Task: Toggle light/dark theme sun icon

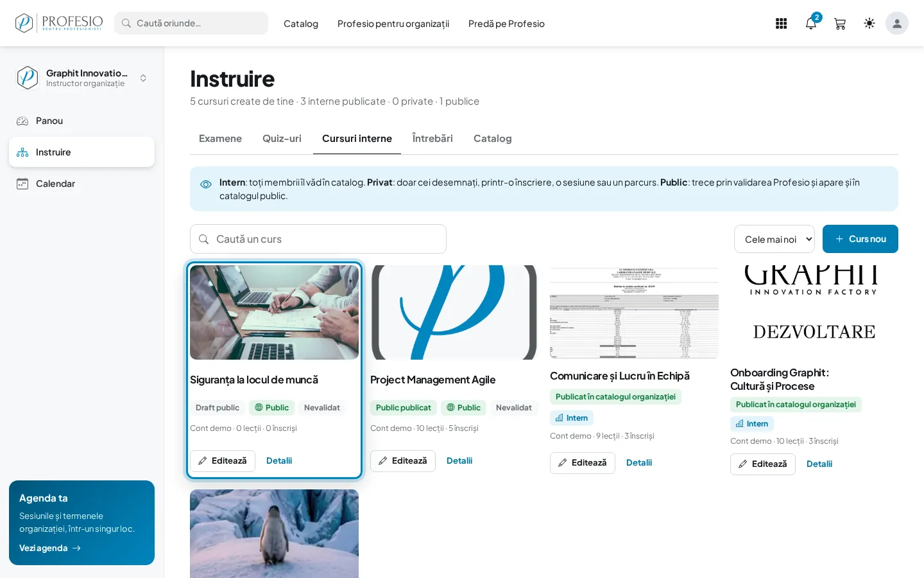Action: pyautogui.click(x=869, y=23)
